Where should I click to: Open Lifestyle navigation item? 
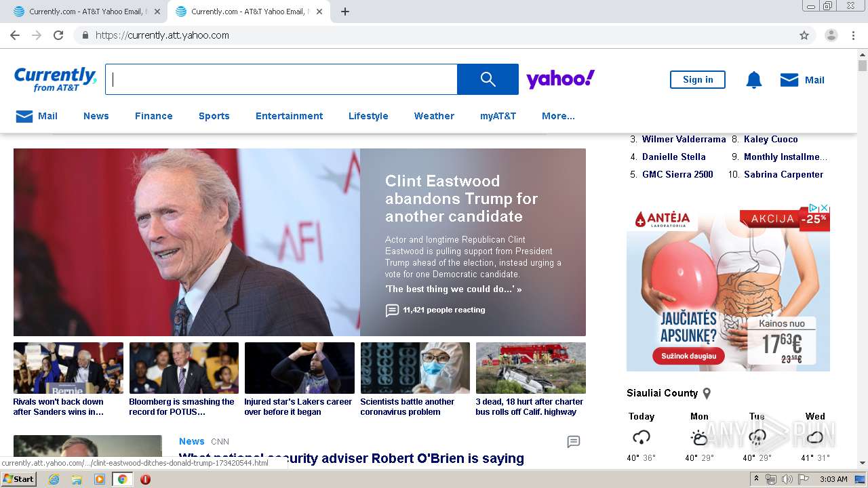click(x=368, y=116)
